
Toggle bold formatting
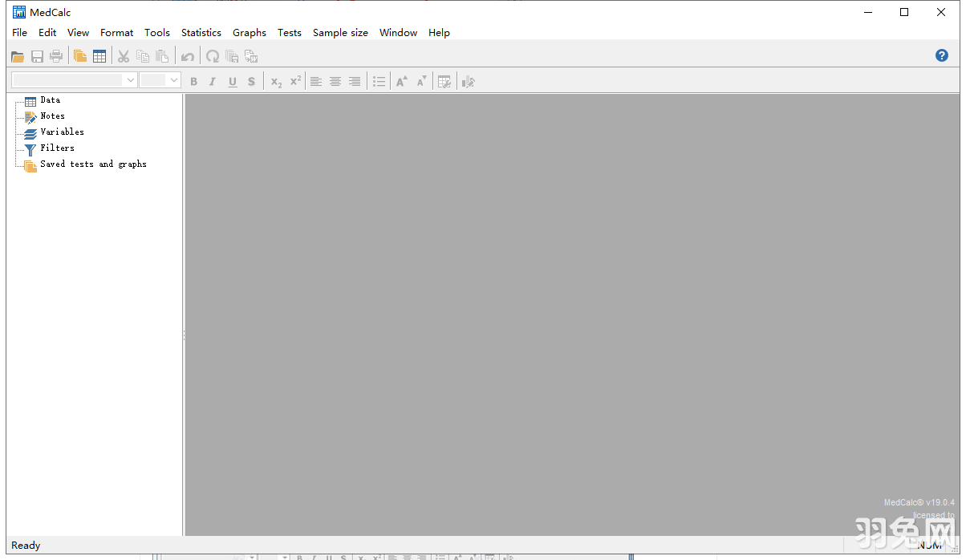coord(193,81)
